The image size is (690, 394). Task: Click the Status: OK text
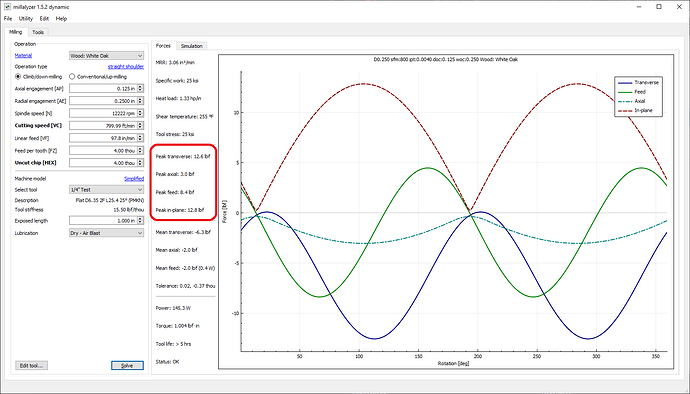[x=168, y=361]
